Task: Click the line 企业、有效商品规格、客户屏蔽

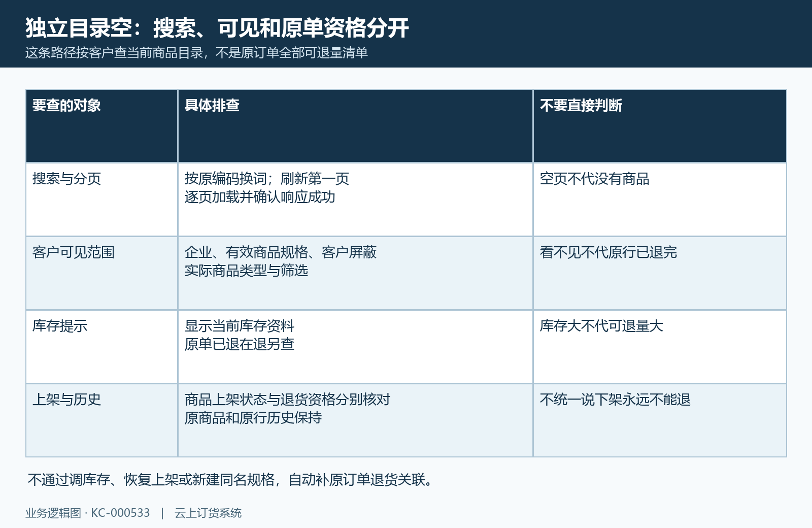Action: point(281,252)
